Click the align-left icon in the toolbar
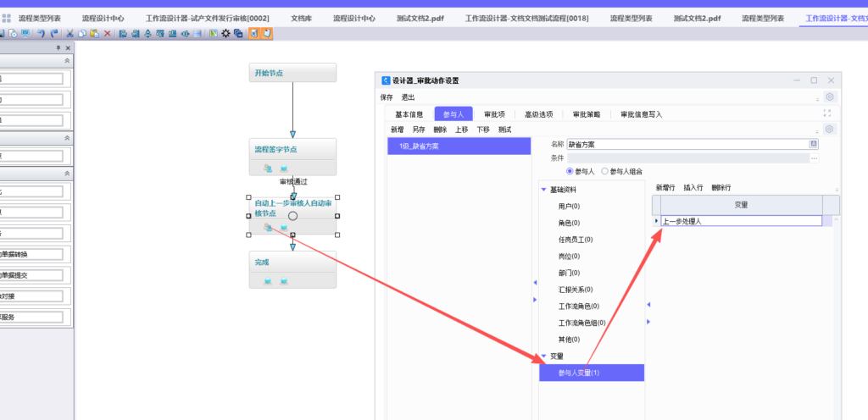Viewport: 868px width, 420px height. click(123, 34)
